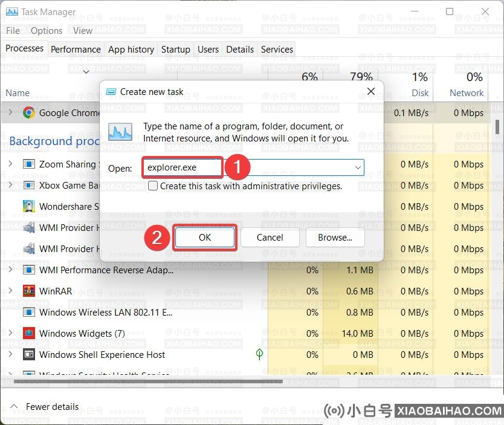Viewport: 504px width, 425px height.
Task: Open the File menu
Action: tap(13, 31)
